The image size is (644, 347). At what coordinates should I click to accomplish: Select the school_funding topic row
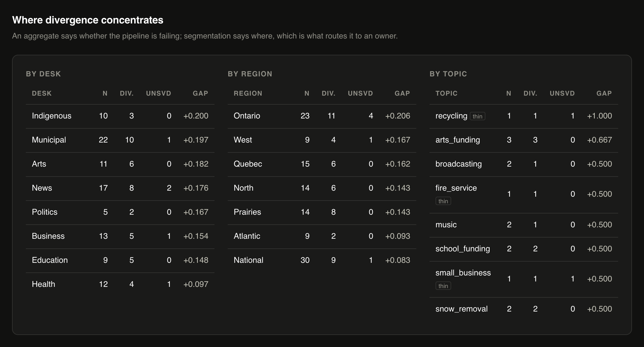[x=524, y=249]
